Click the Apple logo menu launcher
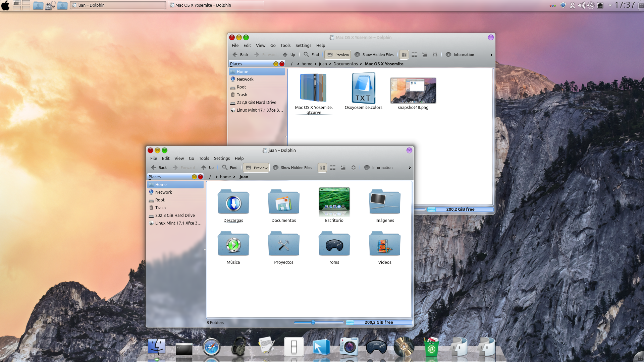Viewport: 644px width, 362px height. (5, 5)
